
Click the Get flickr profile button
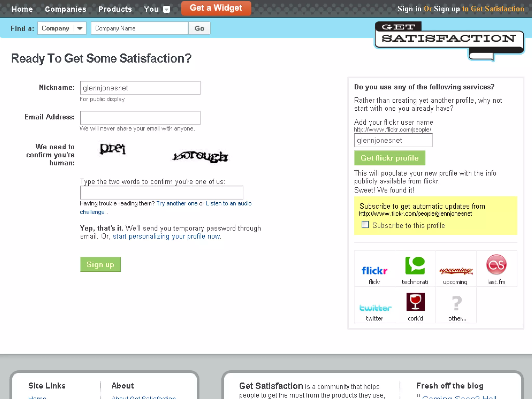(390, 158)
